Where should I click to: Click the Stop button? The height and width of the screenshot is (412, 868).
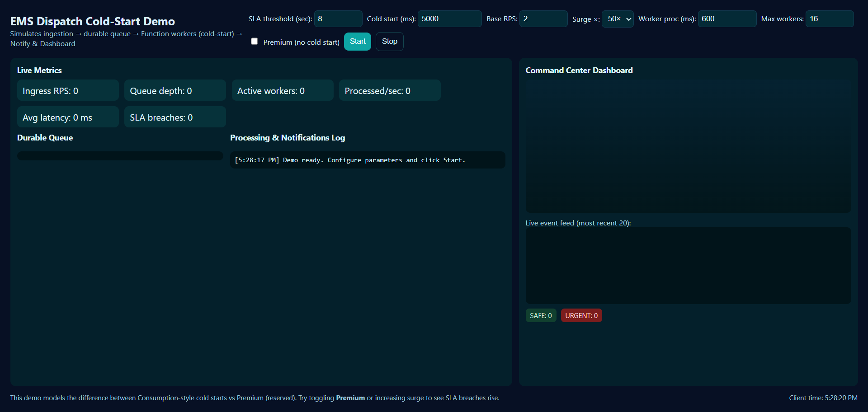pyautogui.click(x=390, y=42)
